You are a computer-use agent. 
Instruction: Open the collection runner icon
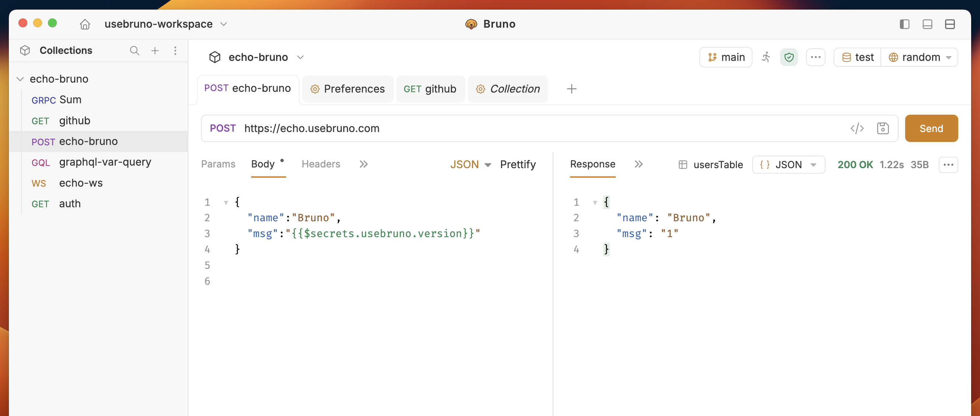(765, 57)
